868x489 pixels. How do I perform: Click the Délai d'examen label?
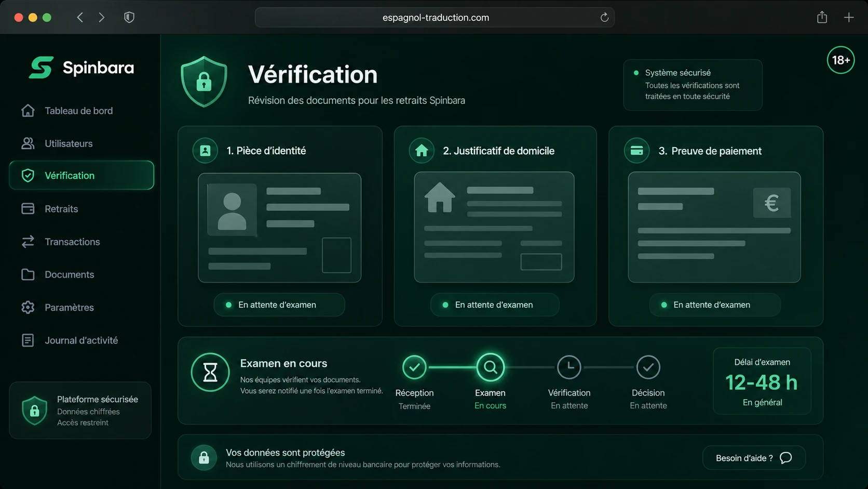click(762, 362)
